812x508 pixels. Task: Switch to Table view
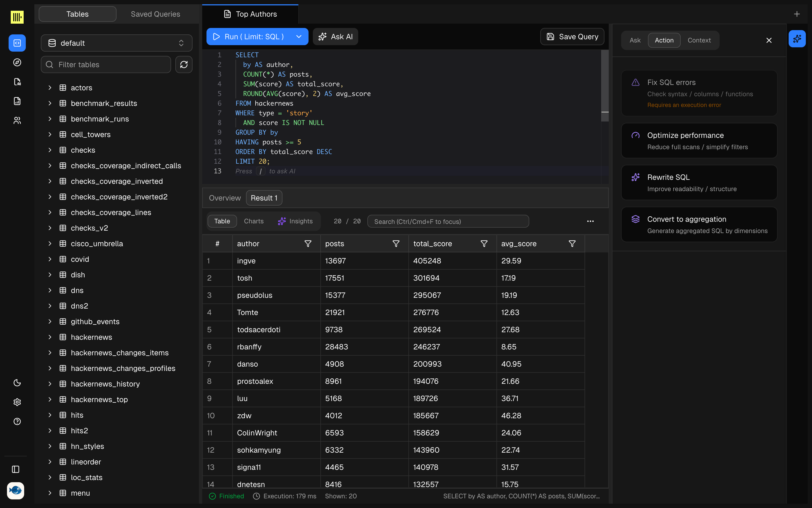tap(222, 221)
